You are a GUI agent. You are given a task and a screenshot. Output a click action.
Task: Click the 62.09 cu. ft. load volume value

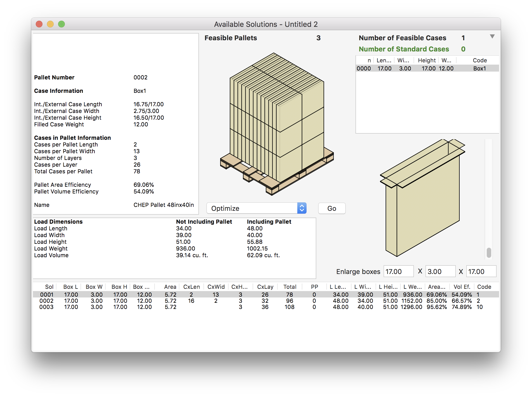(263, 255)
